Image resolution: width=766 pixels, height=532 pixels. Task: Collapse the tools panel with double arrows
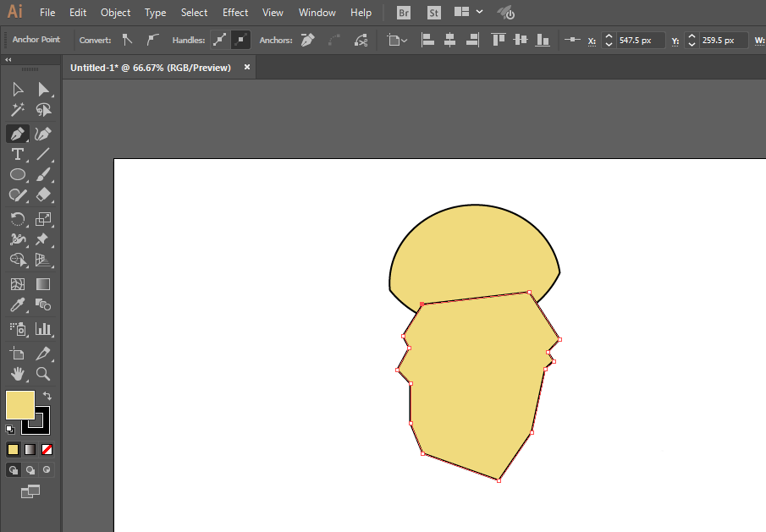[8, 60]
